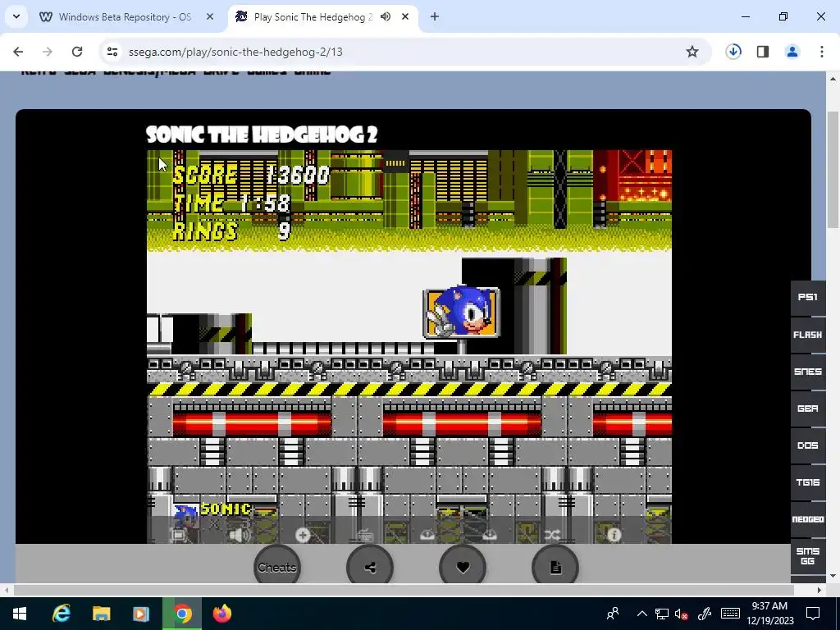Go back to the previous page

[x=18, y=52]
